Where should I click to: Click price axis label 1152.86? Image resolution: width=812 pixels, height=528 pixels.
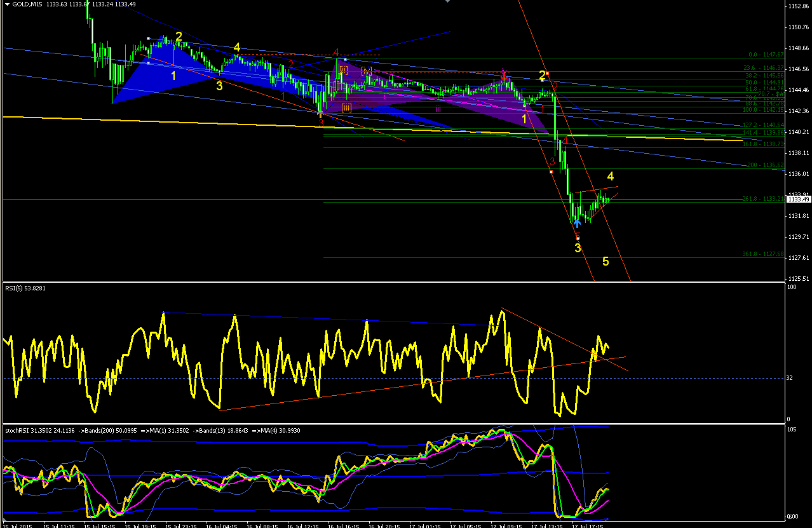[x=798, y=6]
